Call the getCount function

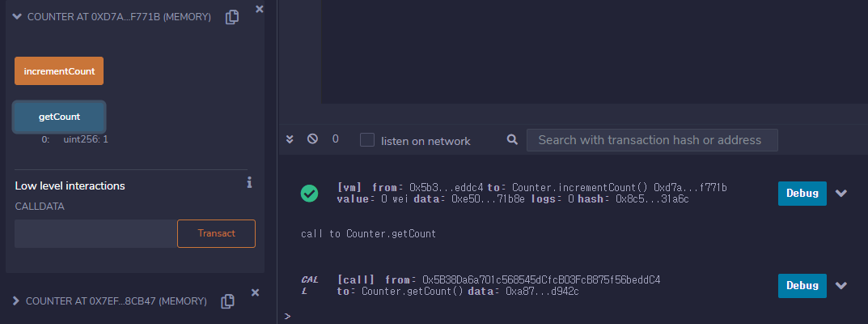pyautogui.click(x=59, y=117)
